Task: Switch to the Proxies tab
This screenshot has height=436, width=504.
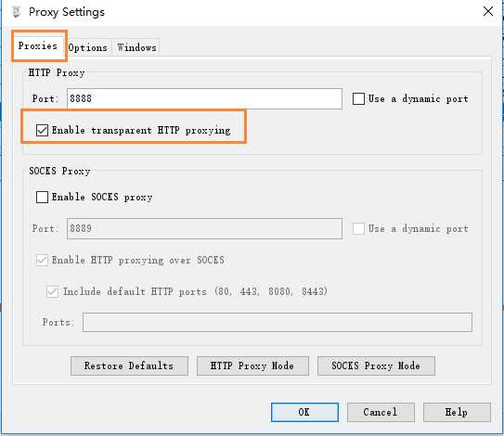Action: 38,46
